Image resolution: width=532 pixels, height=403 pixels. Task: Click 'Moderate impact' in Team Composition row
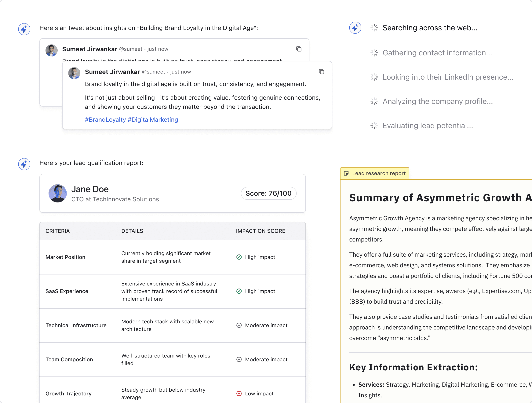[266, 359]
